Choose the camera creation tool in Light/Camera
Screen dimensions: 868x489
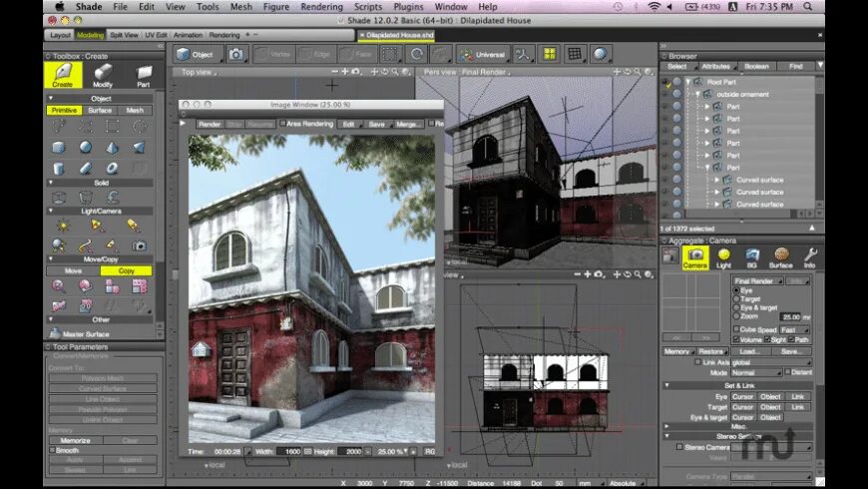[139, 245]
